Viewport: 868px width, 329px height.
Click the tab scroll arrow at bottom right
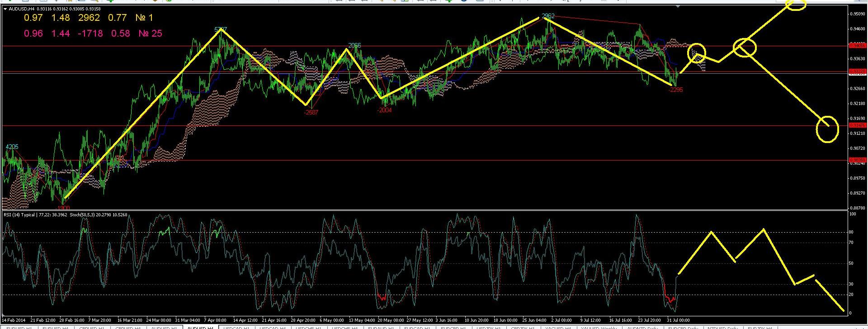pyautogui.click(x=863, y=327)
